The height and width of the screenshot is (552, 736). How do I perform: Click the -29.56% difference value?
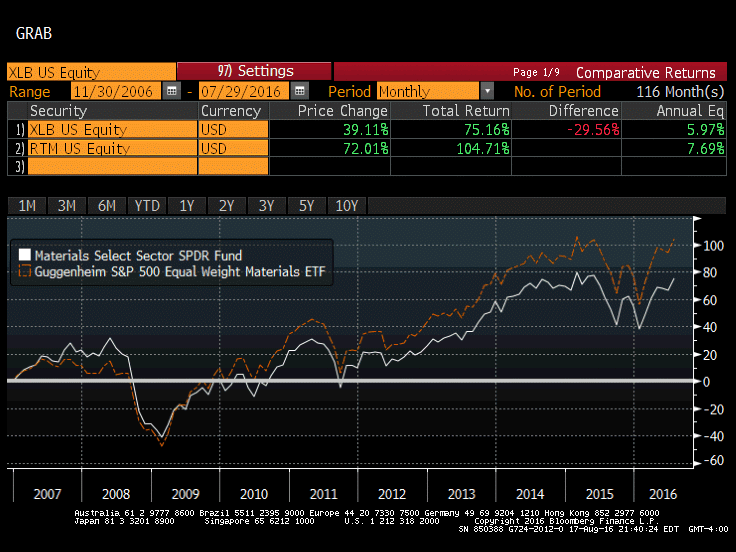tap(593, 130)
